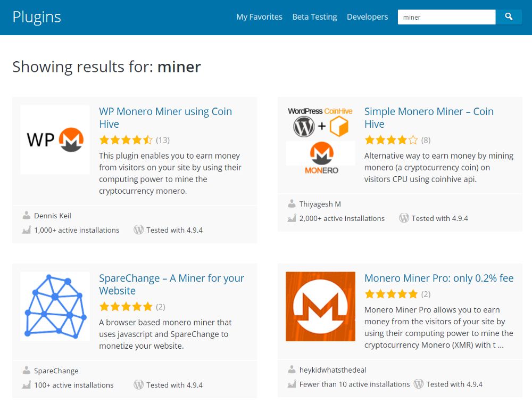Screen dimensions: 532x402
Task: Click the star rating of WP Monero Miner
Action: pos(126,140)
